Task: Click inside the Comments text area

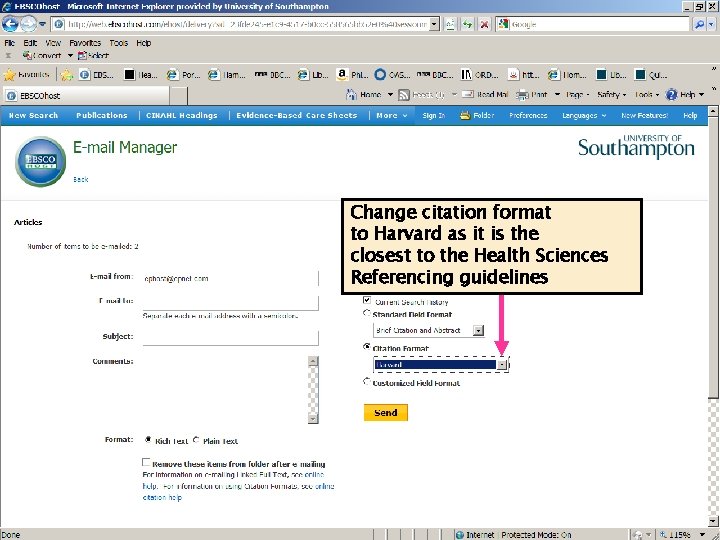Action: pyautogui.click(x=225, y=389)
